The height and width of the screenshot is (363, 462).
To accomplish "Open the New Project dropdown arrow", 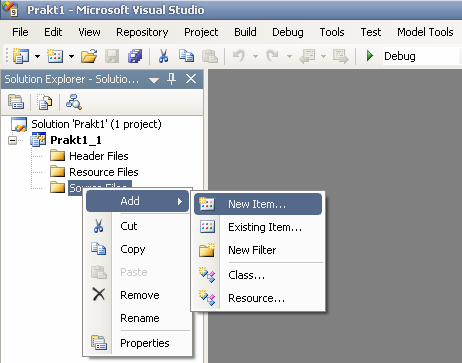I will click(x=37, y=56).
